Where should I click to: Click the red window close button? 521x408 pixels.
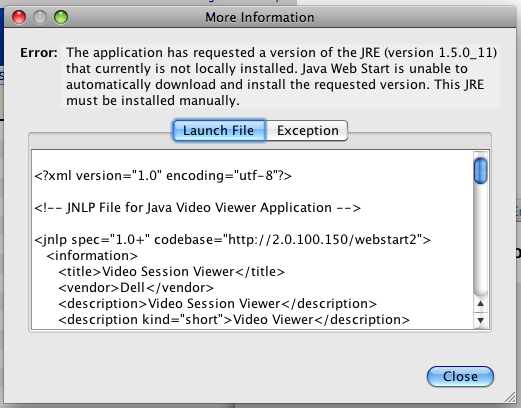(x=19, y=17)
